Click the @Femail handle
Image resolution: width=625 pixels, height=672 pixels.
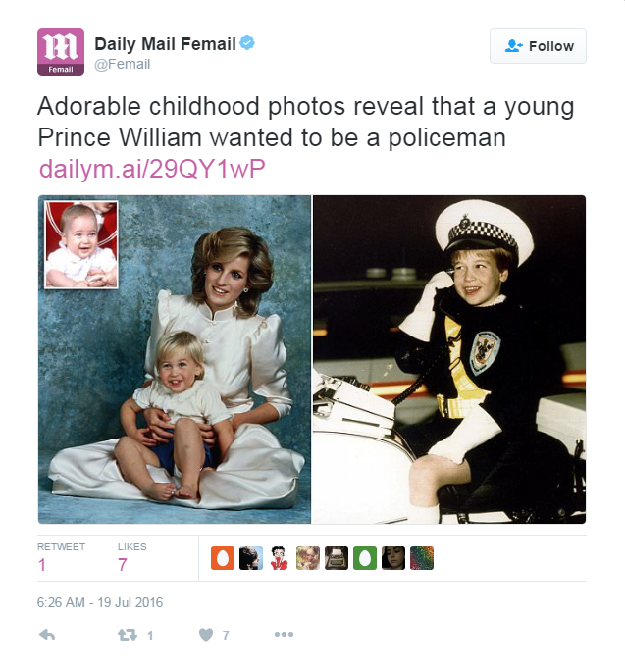tap(122, 65)
